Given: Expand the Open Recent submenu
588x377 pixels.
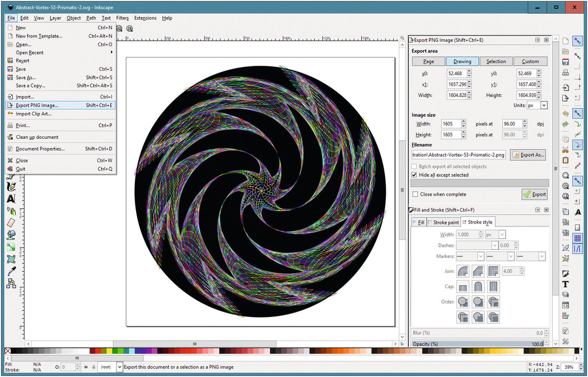Looking at the screenshot, I should 60,52.
